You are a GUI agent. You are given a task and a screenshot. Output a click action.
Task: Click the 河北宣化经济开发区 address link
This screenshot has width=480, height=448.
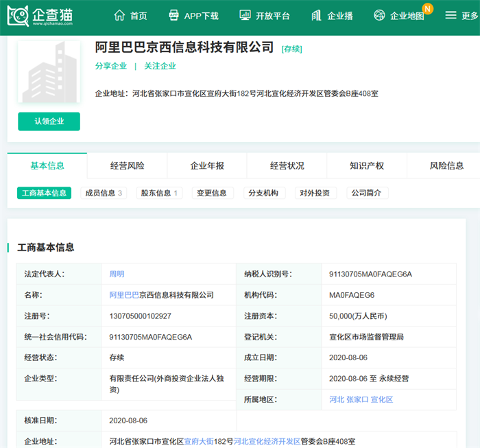tap(267, 442)
